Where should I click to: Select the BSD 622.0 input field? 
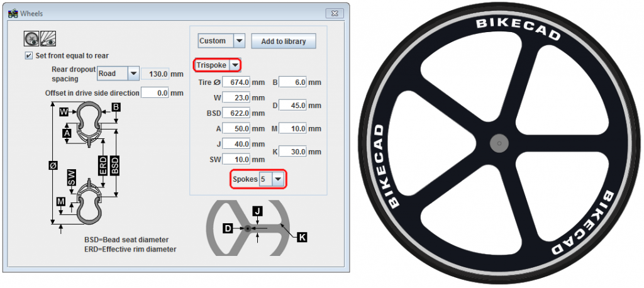pos(238,113)
